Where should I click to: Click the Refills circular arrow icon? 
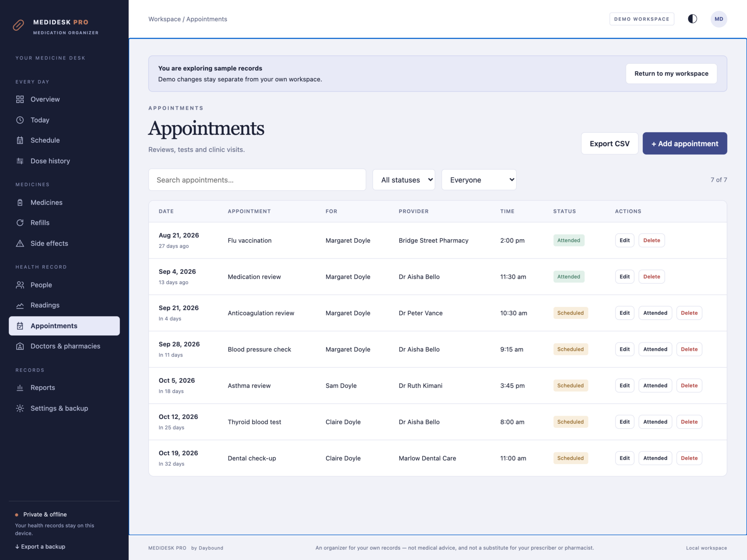coord(20,223)
